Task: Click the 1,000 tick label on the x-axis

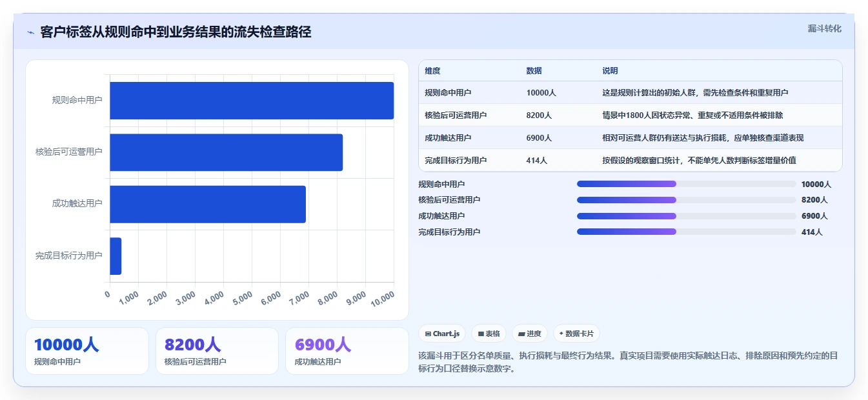Action: [129, 298]
